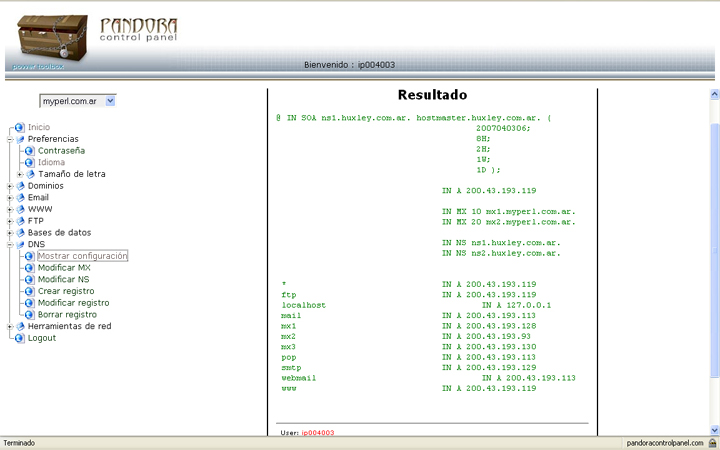Open the myperl.com.ar domain dropdown
This screenshot has height=450, width=720.
78,101
